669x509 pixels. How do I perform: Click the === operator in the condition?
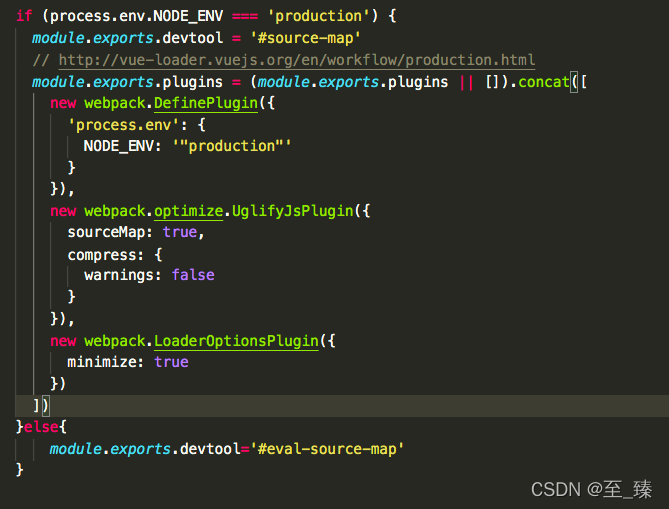245,16
